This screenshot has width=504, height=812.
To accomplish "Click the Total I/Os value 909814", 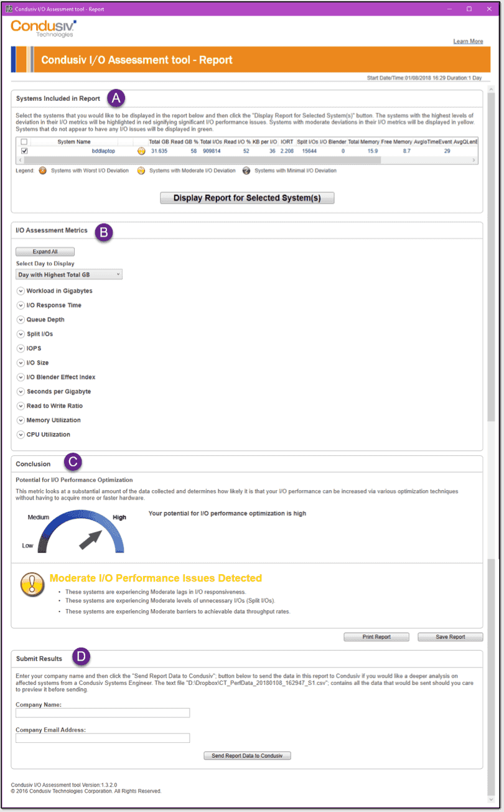I will (x=211, y=151).
